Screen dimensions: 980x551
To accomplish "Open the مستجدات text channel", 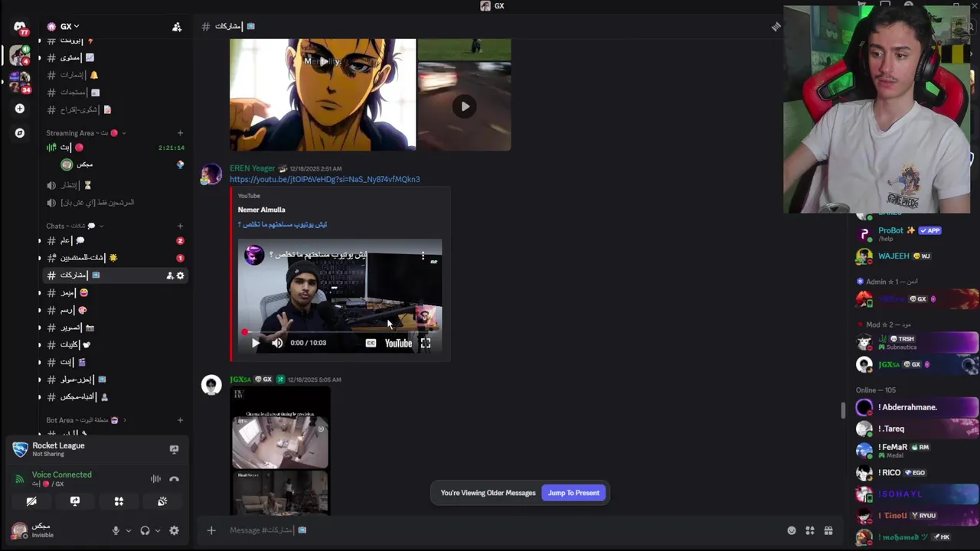I will coord(115,93).
